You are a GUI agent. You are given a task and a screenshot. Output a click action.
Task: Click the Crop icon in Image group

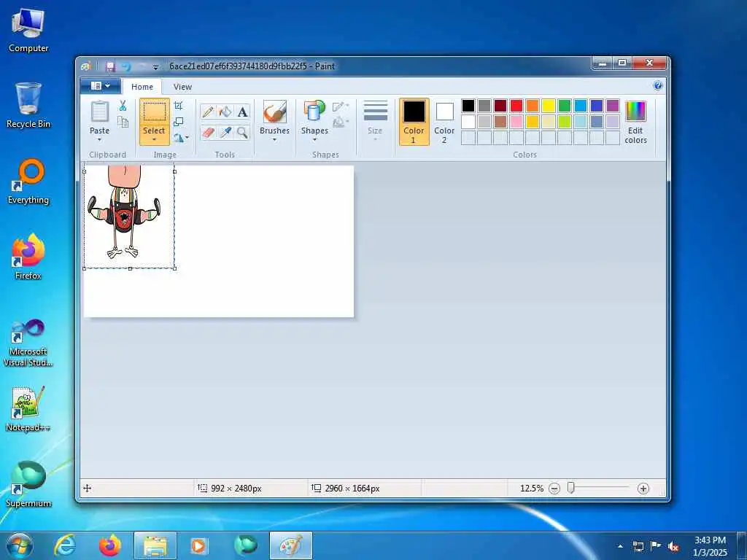[x=179, y=105]
